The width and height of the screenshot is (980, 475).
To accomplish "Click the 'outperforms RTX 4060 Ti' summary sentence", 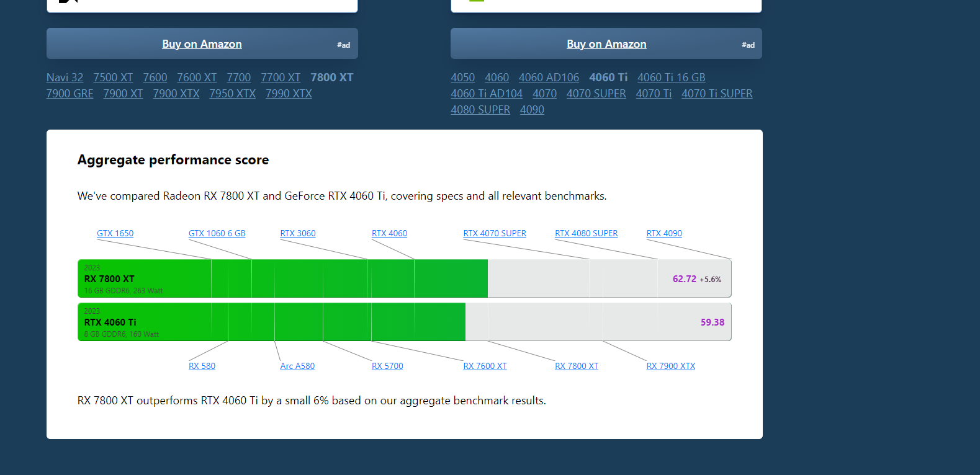I will [312, 401].
